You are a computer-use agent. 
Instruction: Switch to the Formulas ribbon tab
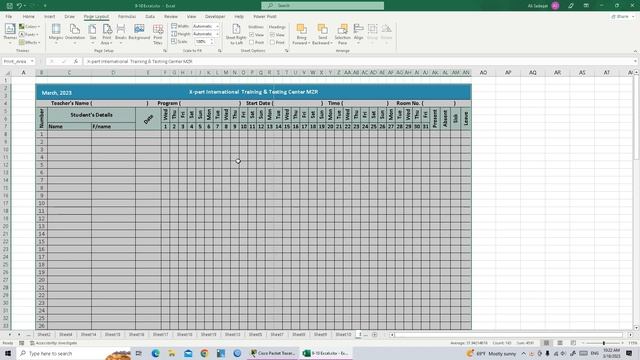127,16
